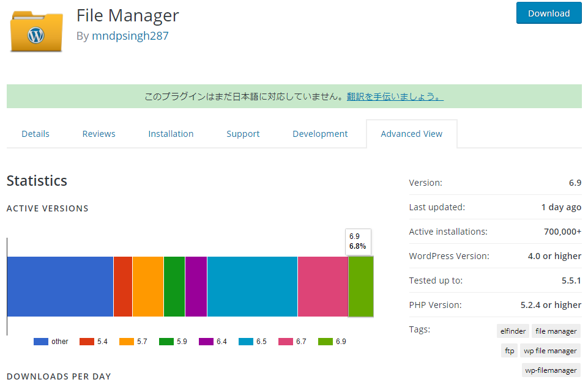Click the blue 'other' bar segment
The image size is (588, 385).
[60, 287]
